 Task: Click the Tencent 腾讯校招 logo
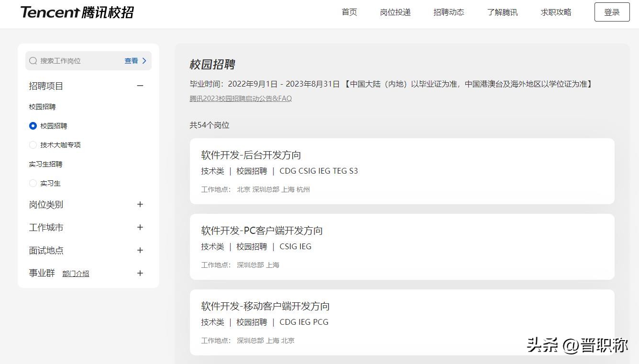[77, 12]
